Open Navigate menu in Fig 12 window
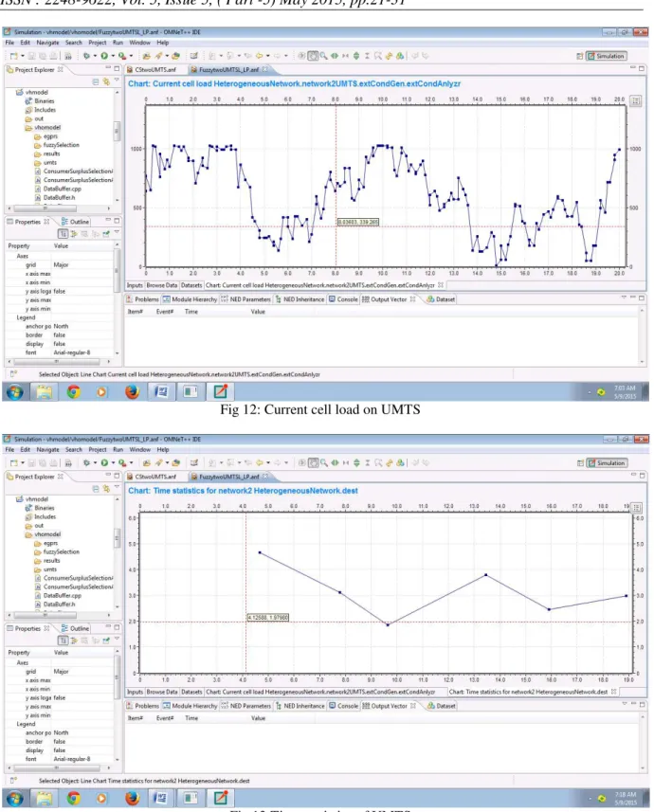This screenshot has width=654, height=812. coord(47,43)
